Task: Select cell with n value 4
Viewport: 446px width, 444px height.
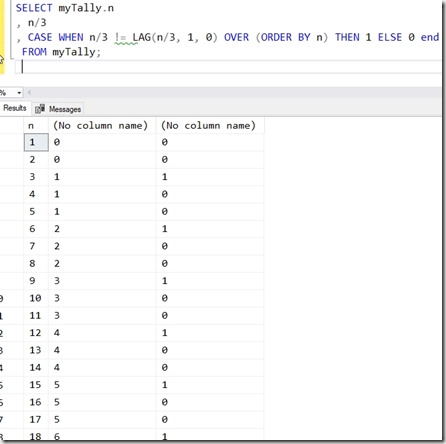Action: [x=36, y=194]
